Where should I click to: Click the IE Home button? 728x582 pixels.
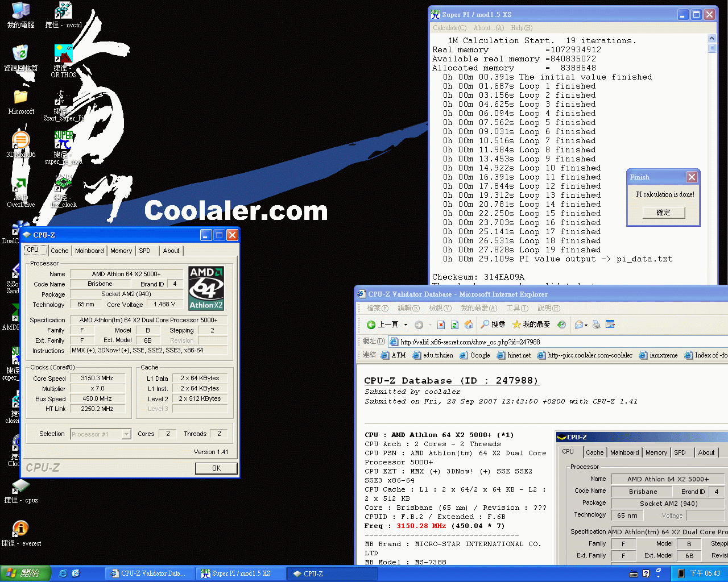[469, 325]
